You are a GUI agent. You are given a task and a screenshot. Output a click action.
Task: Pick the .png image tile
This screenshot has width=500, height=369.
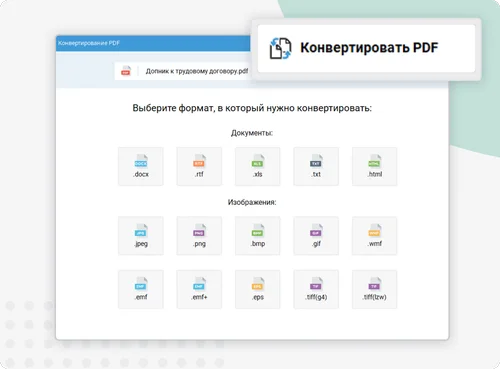199,236
